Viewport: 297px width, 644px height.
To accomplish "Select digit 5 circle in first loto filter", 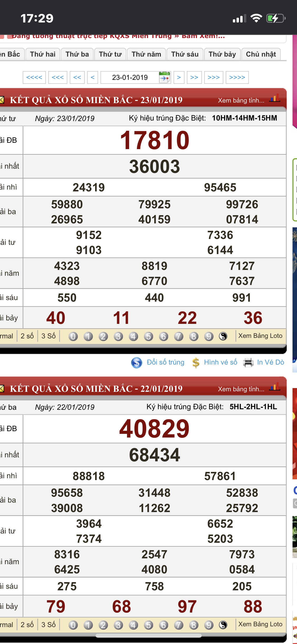I will click(148, 336).
